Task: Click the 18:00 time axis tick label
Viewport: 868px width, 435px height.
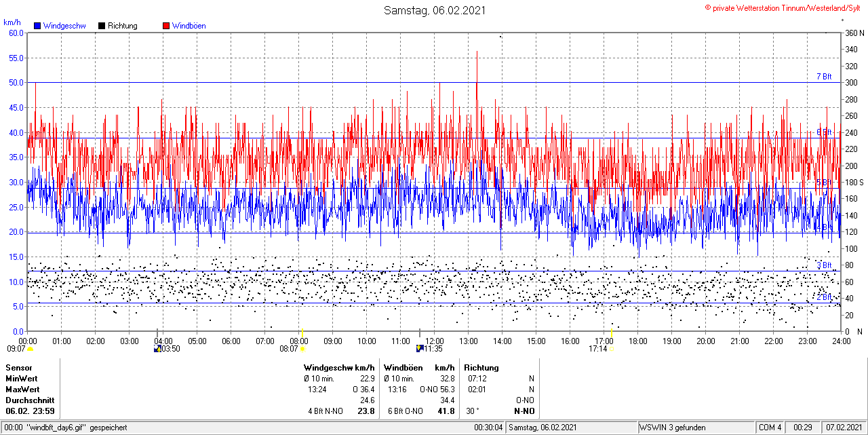Action: pos(638,341)
